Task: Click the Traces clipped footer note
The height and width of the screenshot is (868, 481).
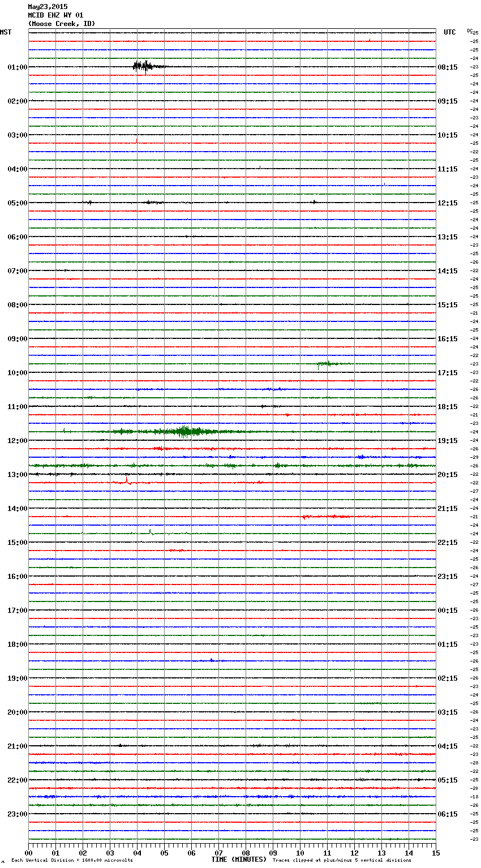Action: (x=342, y=860)
